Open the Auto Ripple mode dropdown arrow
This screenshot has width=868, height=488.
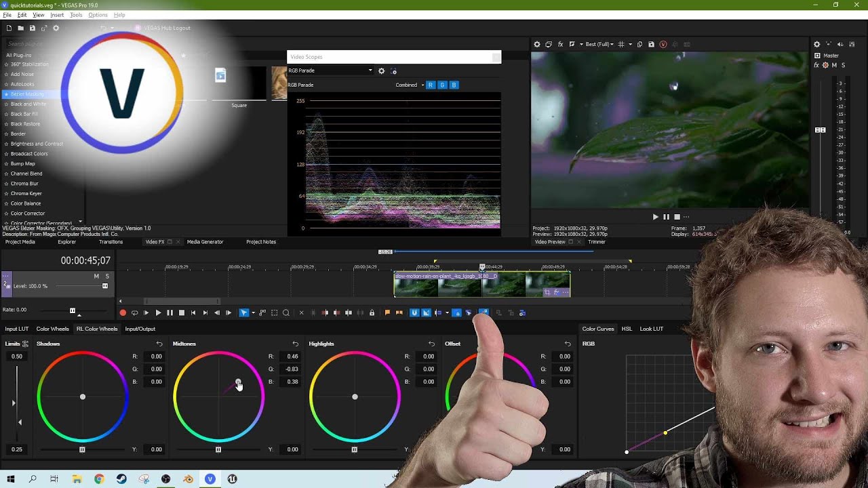pos(447,312)
